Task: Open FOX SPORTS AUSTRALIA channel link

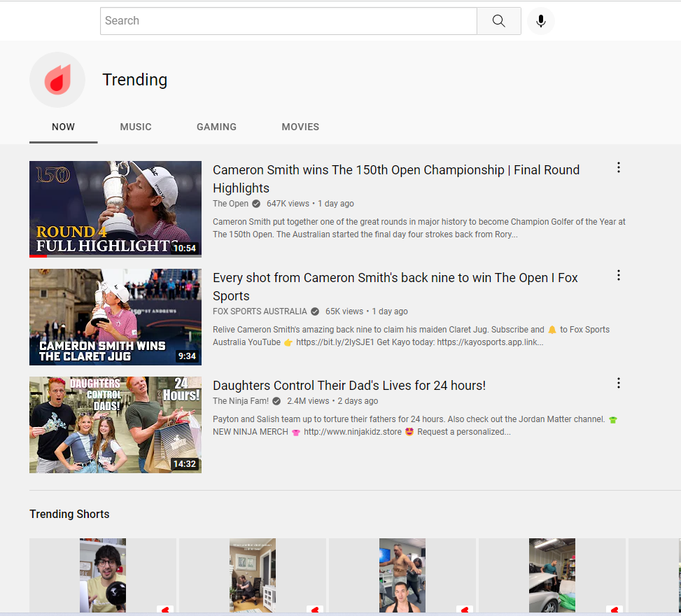Action: (x=260, y=311)
